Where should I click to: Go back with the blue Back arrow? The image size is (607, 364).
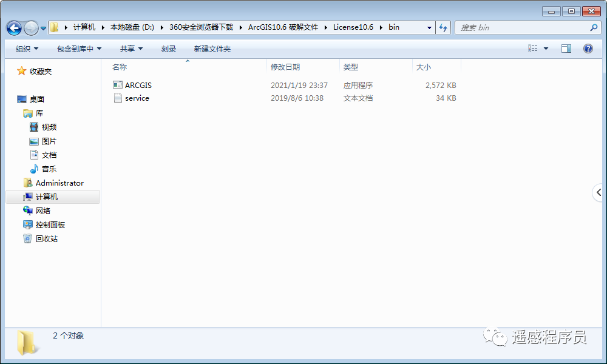tap(15, 28)
